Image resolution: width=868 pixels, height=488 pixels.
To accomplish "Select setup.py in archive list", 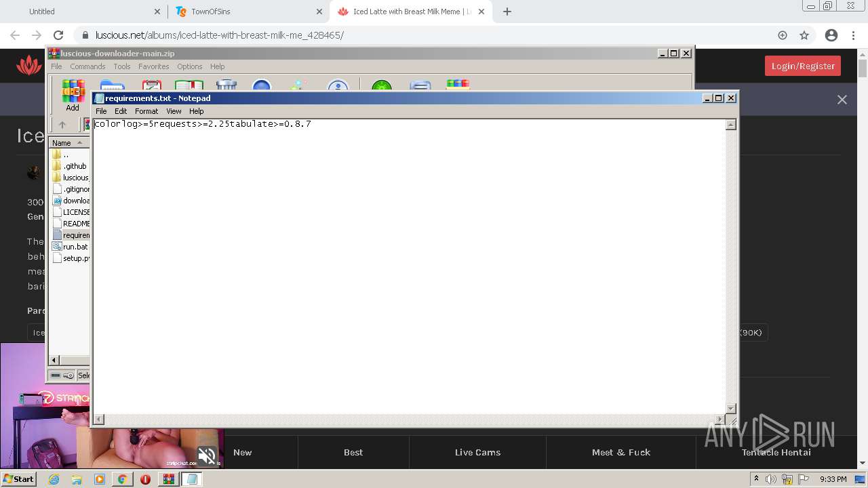I will pyautogui.click(x=71, y=258).
